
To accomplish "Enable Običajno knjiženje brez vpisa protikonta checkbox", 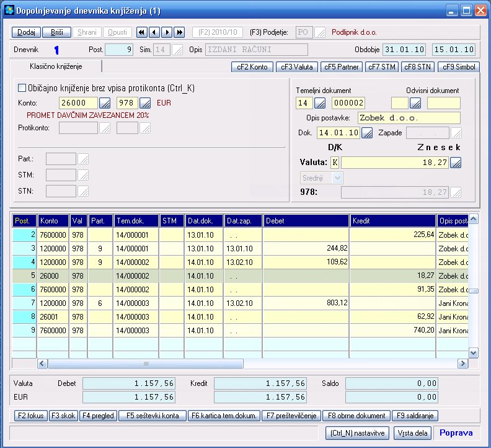I will (x=23, y=88).
